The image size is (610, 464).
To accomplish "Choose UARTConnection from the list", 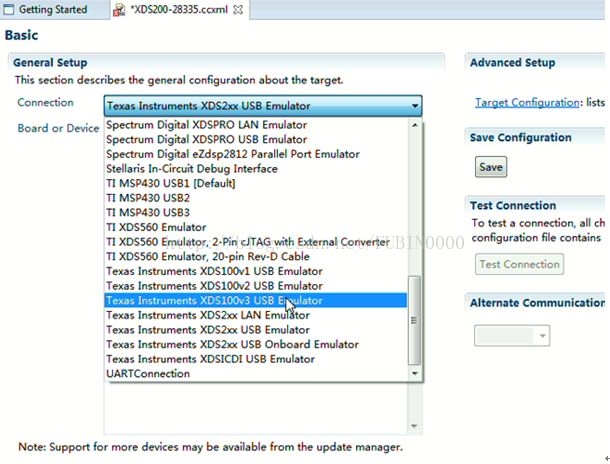I will (256, 374).
